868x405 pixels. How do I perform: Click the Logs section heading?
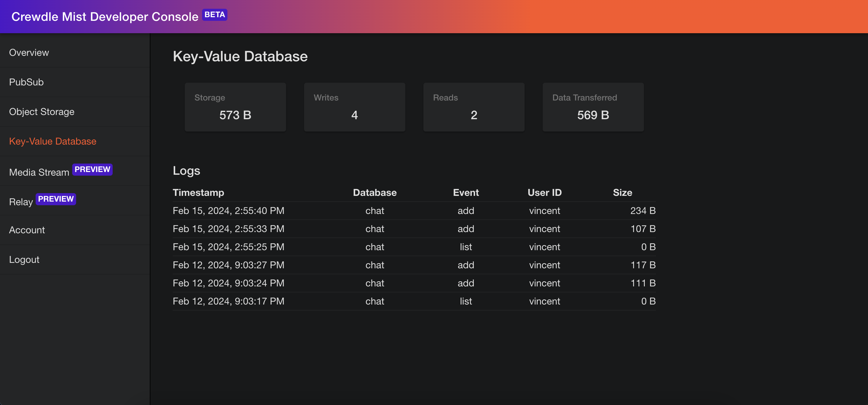[x=186, y=171]
